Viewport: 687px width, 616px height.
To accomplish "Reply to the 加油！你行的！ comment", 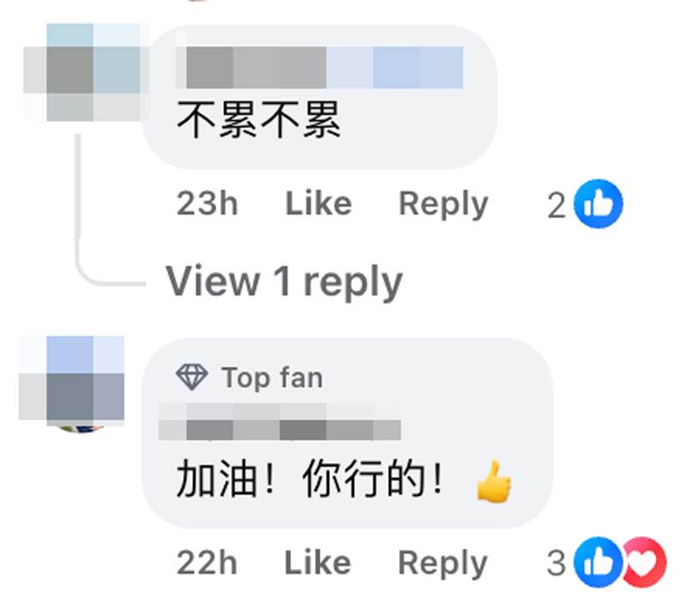I will tap(442, 564).
